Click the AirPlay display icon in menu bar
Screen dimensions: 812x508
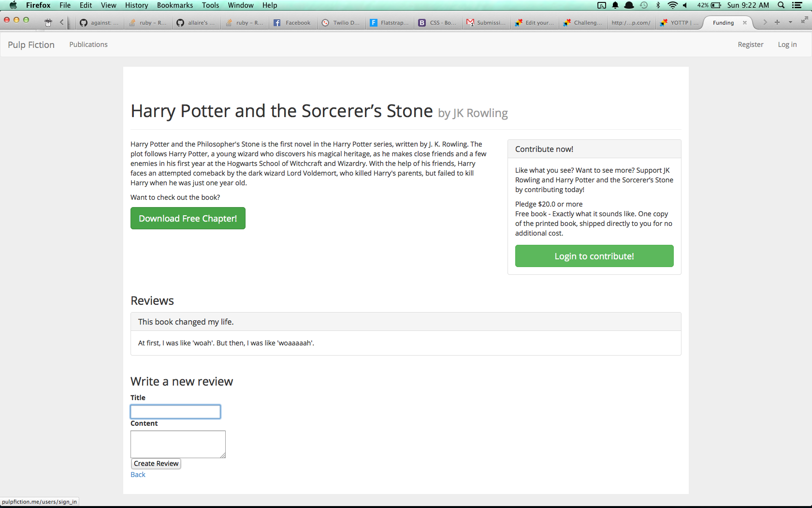(602, 5)
